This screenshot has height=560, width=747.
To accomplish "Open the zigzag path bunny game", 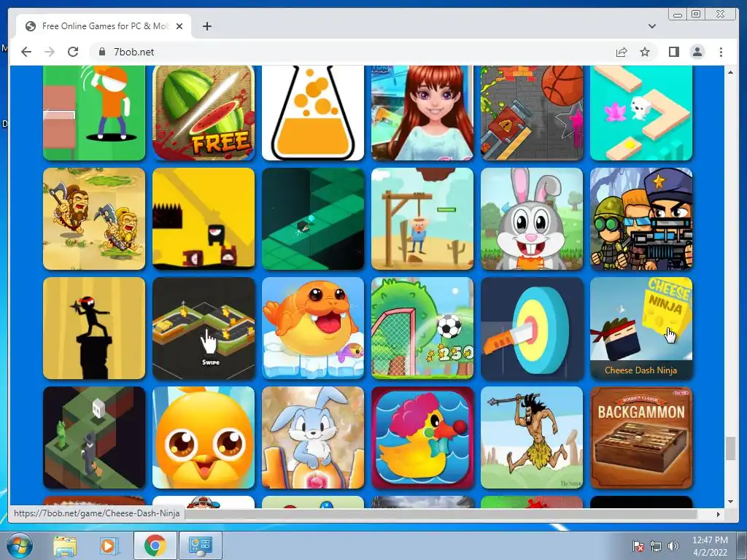I will coord(641,113).
